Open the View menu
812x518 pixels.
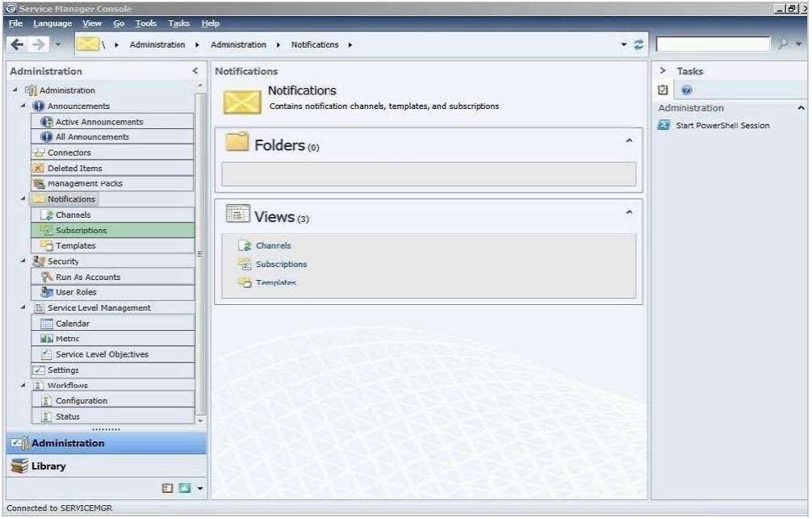92,23
